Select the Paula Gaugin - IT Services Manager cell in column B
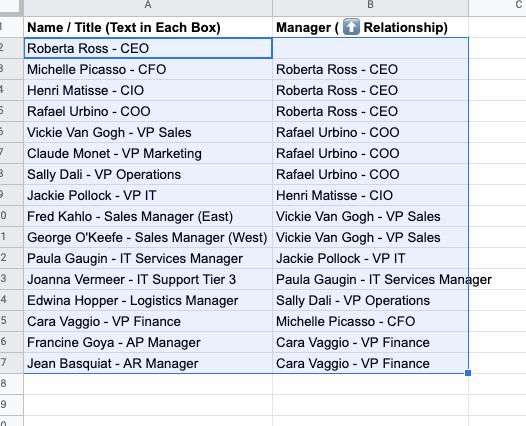This screenshot has width=526, height=426. coord(370,279)
